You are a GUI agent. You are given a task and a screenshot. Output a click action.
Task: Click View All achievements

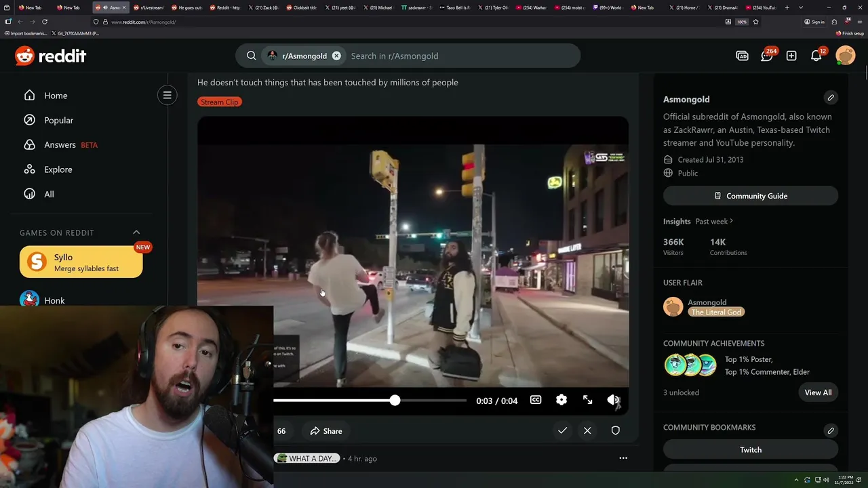[818, 392]
